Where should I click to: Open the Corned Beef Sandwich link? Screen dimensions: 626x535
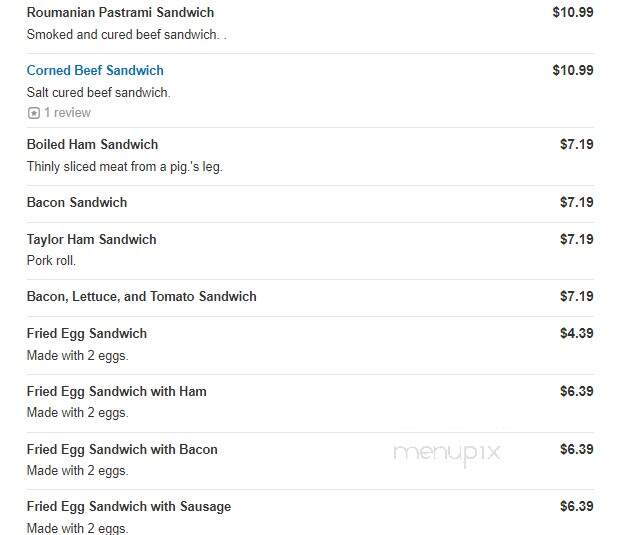point(95,70)
